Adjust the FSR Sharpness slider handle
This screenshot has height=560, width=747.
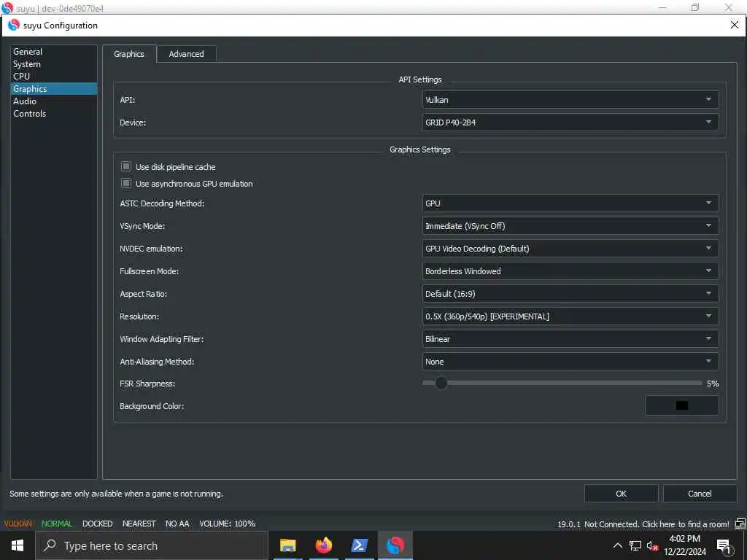[x=441, y=383]
